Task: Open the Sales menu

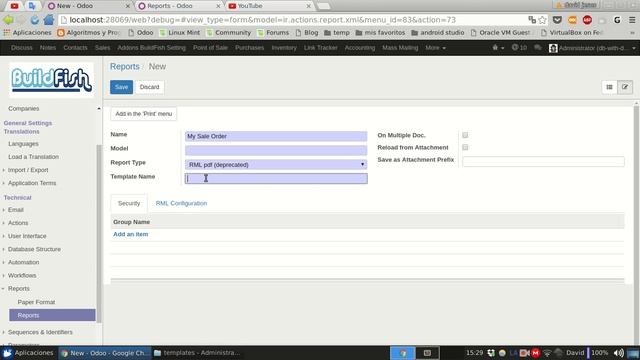Action: 102,48
